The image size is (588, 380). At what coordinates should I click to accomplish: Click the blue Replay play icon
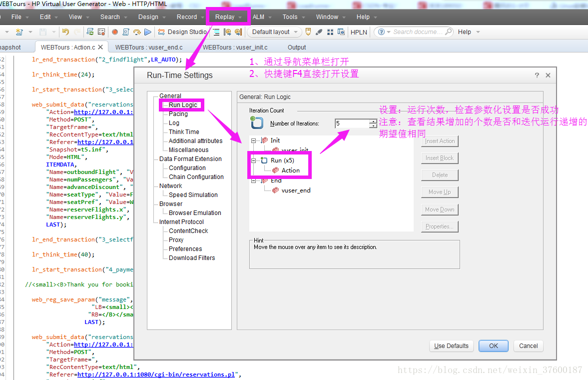pos(148,32)
